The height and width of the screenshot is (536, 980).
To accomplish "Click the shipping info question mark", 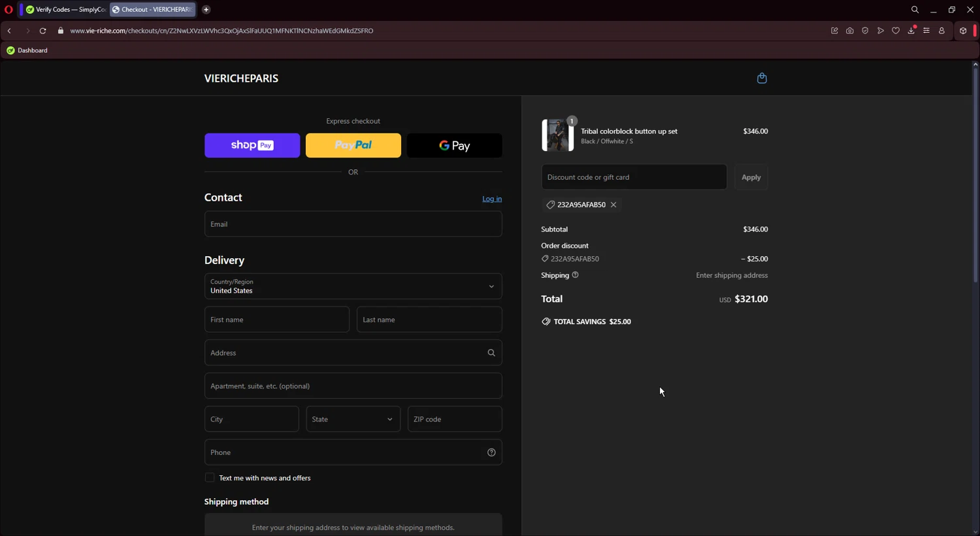I will tap(576, 275).
